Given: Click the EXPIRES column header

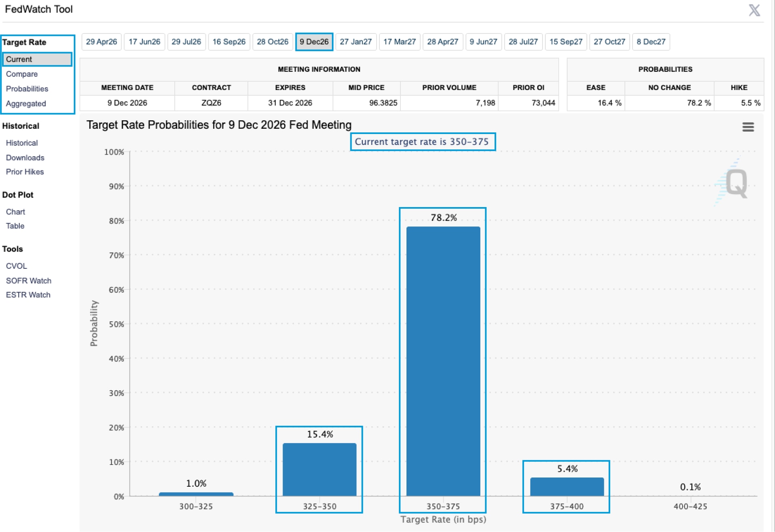Looking at the screenshot, I should (x=290, y=88).
